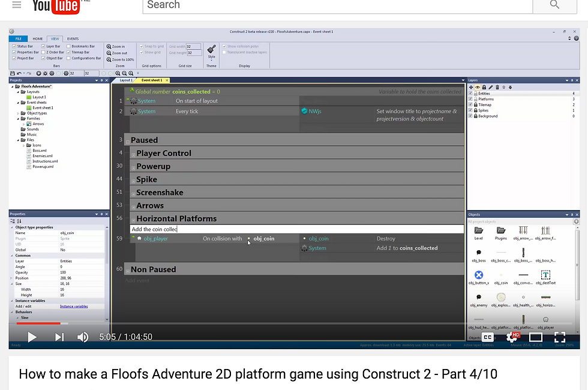Click the Add event link
Screen dimensions: 588x390
(137, 281)
